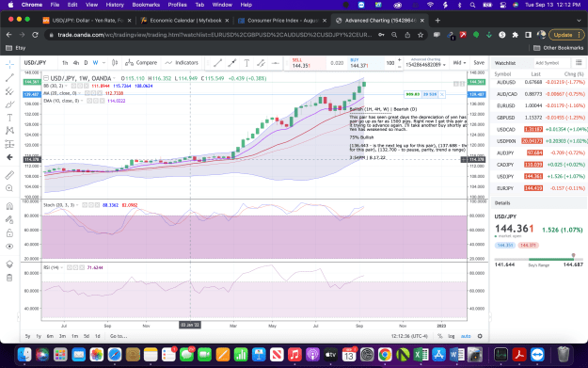
Task: Toggle auto scale button
Action: tap(466, 336)
